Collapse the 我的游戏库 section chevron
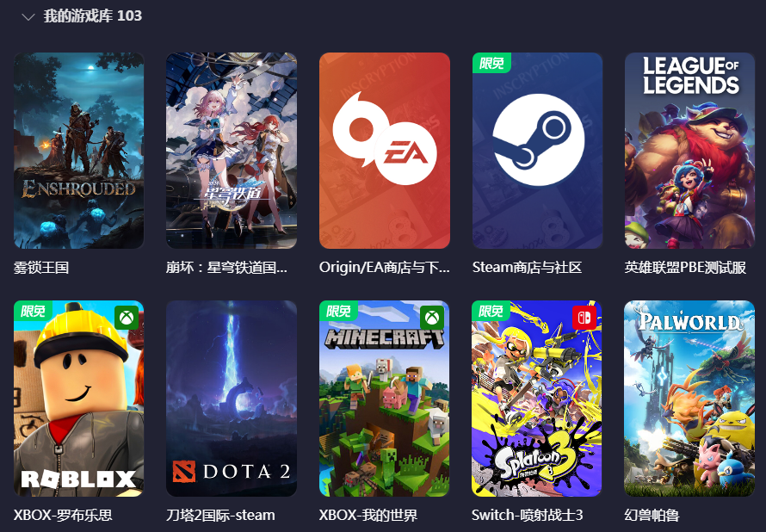This screenshot has height=532, width=766. 28,16
